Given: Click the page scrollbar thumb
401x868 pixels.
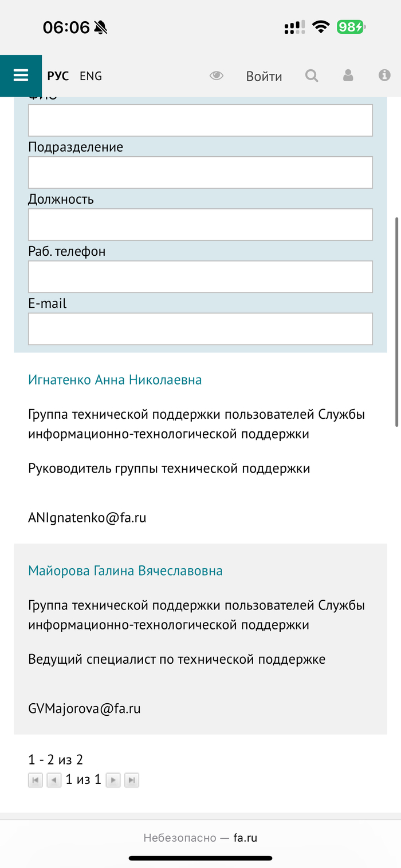Looking at the screenshot, I should [x=396, y=320].
